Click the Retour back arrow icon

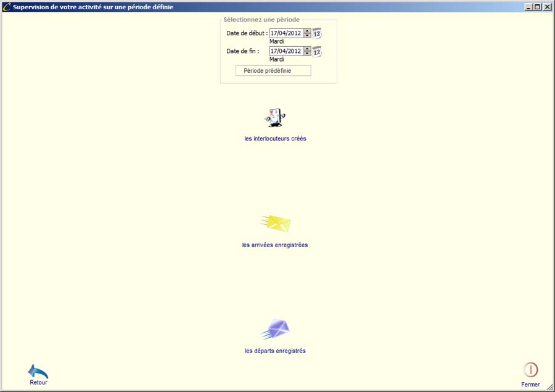(38, 372)
